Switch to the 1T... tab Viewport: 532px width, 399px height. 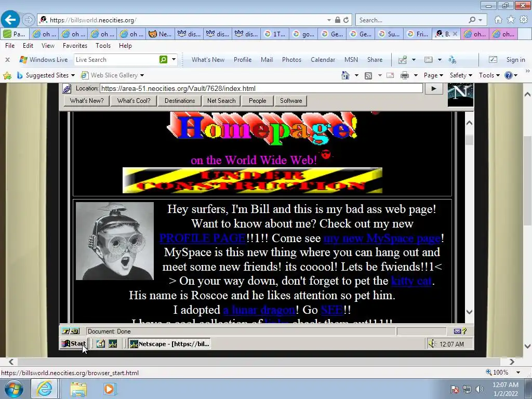275,34
